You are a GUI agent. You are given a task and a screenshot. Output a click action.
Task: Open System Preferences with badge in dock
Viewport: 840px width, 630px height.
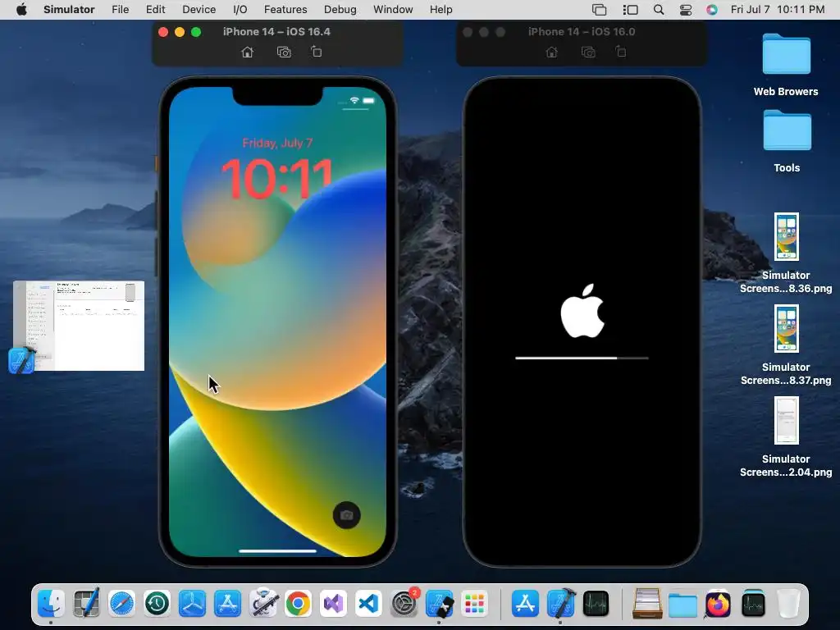coord(404,604)
